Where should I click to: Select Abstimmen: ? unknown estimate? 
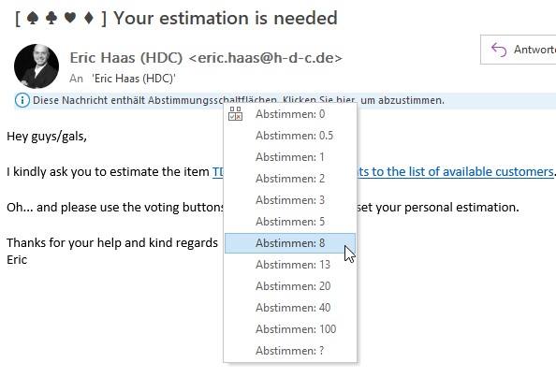[x=290, y=351]
